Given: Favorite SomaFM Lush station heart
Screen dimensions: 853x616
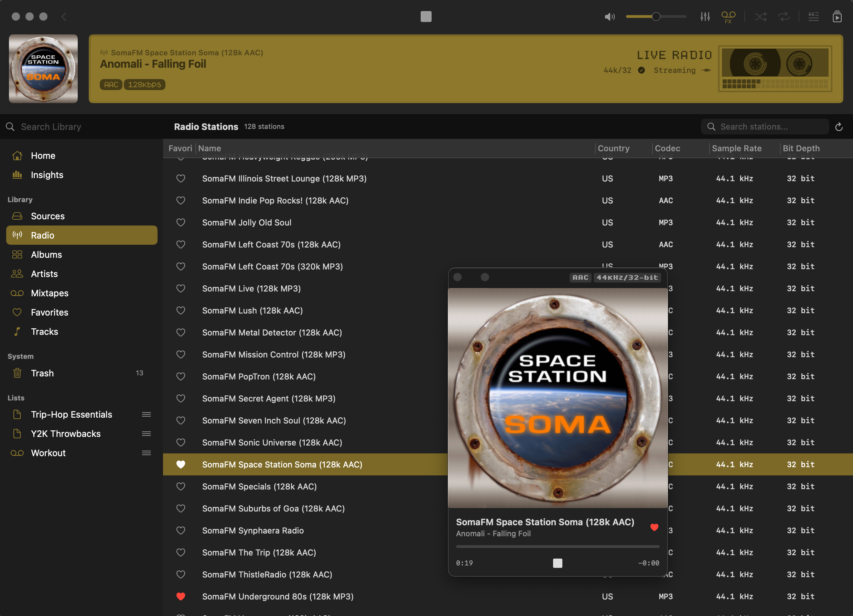Looking at the screenshot, I should click(181, 310).
